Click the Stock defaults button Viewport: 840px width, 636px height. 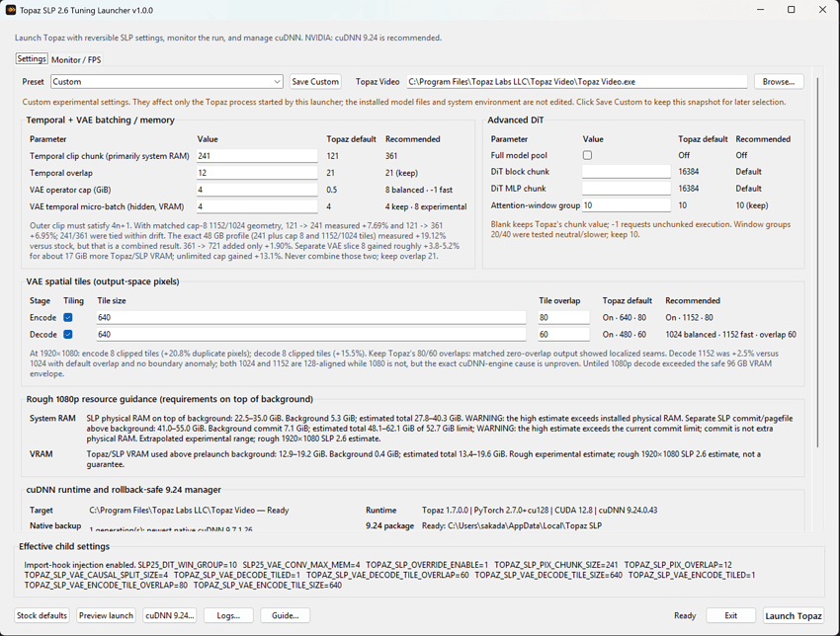click(x=42, y=615)
